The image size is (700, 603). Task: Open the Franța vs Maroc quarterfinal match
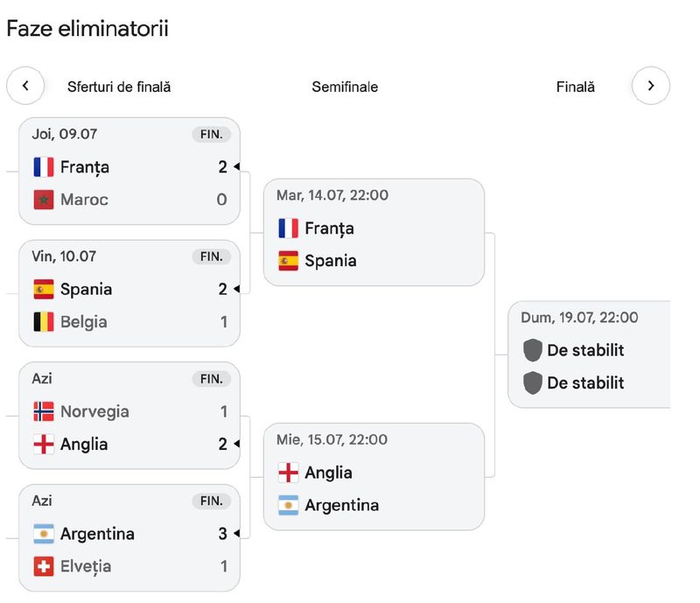129,171
